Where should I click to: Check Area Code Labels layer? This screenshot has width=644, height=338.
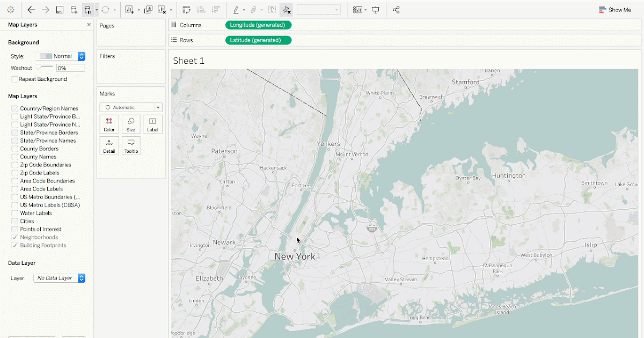(14, 189)
